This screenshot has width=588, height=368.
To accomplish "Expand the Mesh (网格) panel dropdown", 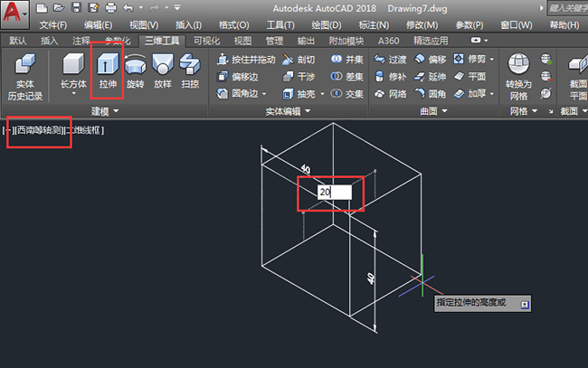I will [x=535, y=111].
